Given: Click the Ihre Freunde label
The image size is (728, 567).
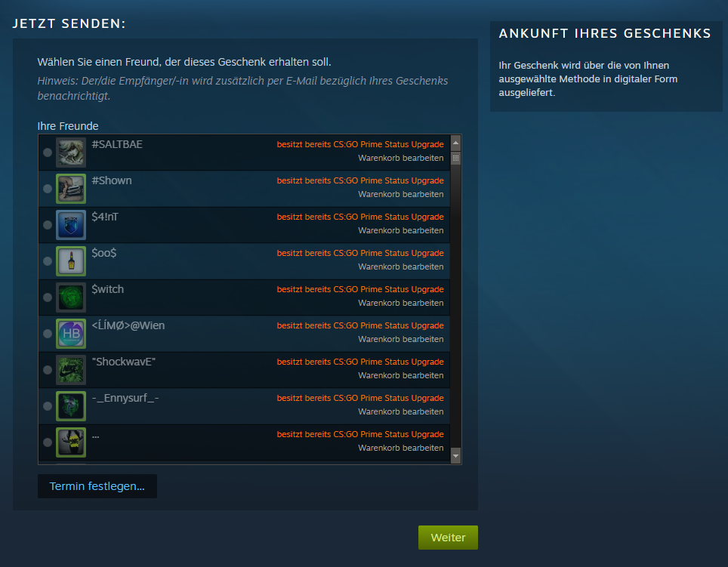Looking at the screenshot, I should [68, 126].
